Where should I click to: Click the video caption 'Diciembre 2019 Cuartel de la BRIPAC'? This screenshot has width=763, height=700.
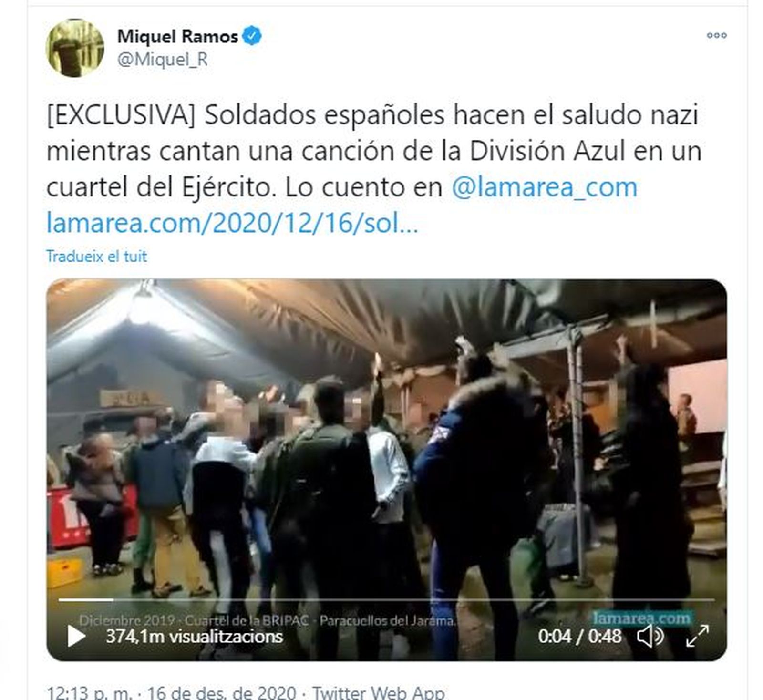pos(268,621)
